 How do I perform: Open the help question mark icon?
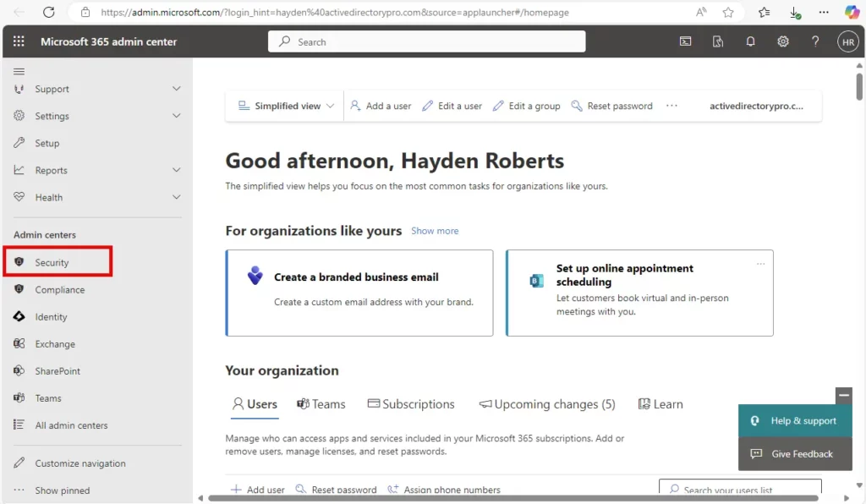(x=815, y=41)
